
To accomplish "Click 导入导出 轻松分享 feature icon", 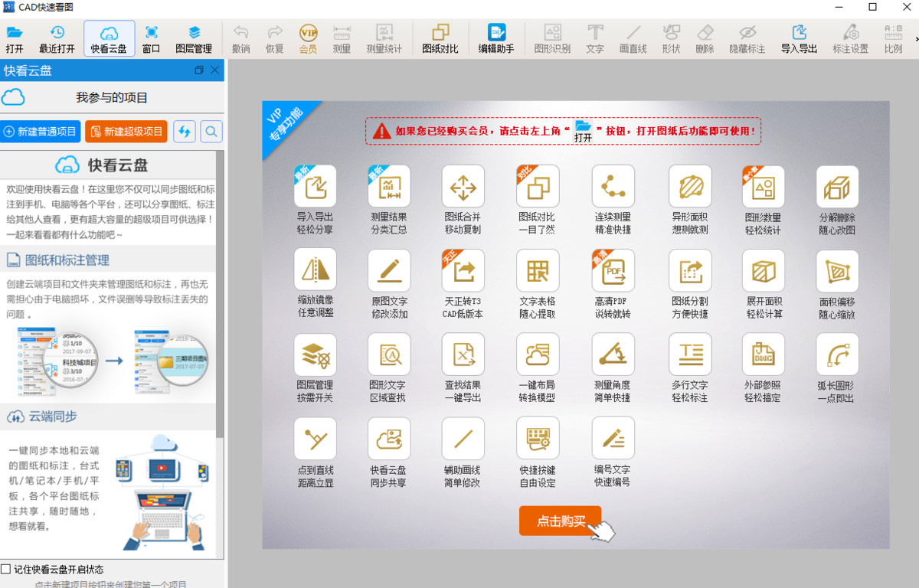I will coord(316,186).
